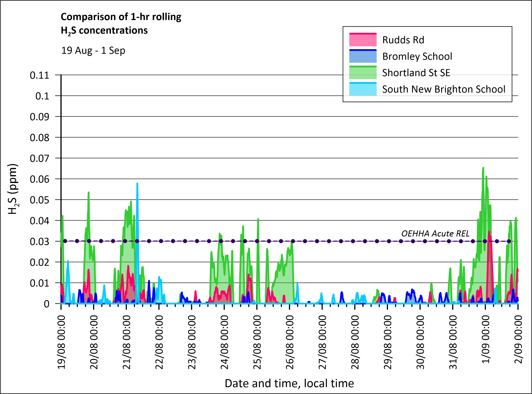
Task: Click the South New Brighton School label
Action: [443, 89]
